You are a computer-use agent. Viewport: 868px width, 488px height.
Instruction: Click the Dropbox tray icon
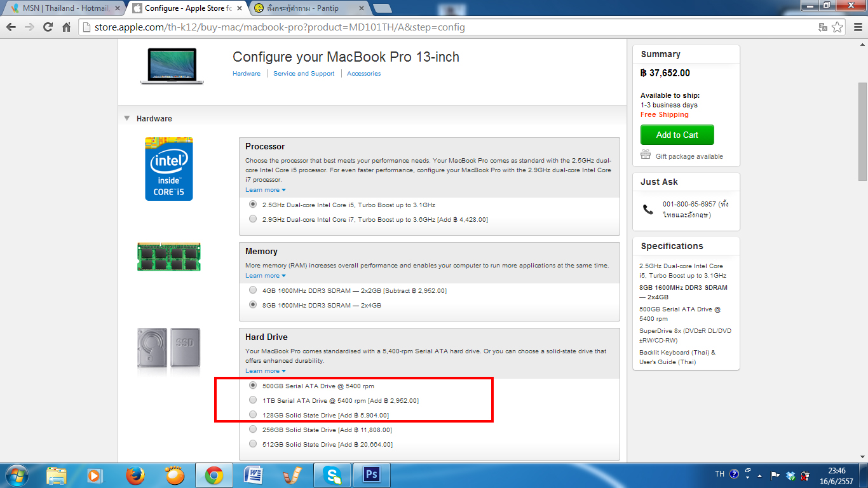pyautogui.click(x=790, y=475)
